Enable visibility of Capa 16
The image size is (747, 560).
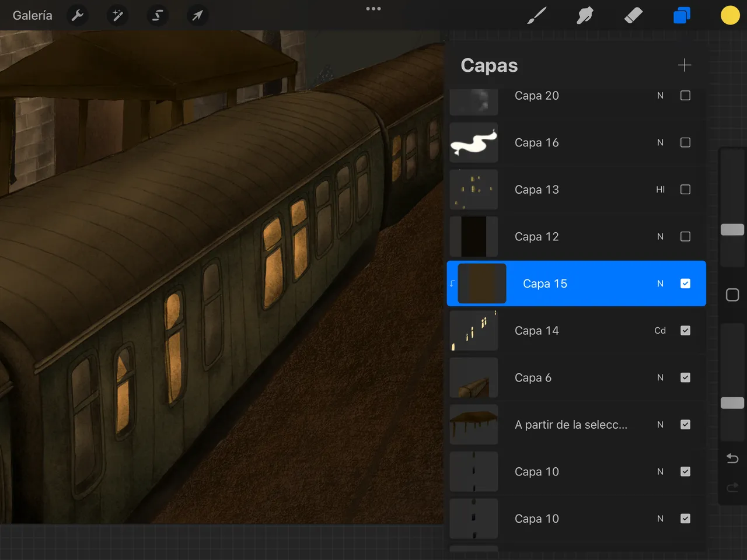click(x=686, y=142)
